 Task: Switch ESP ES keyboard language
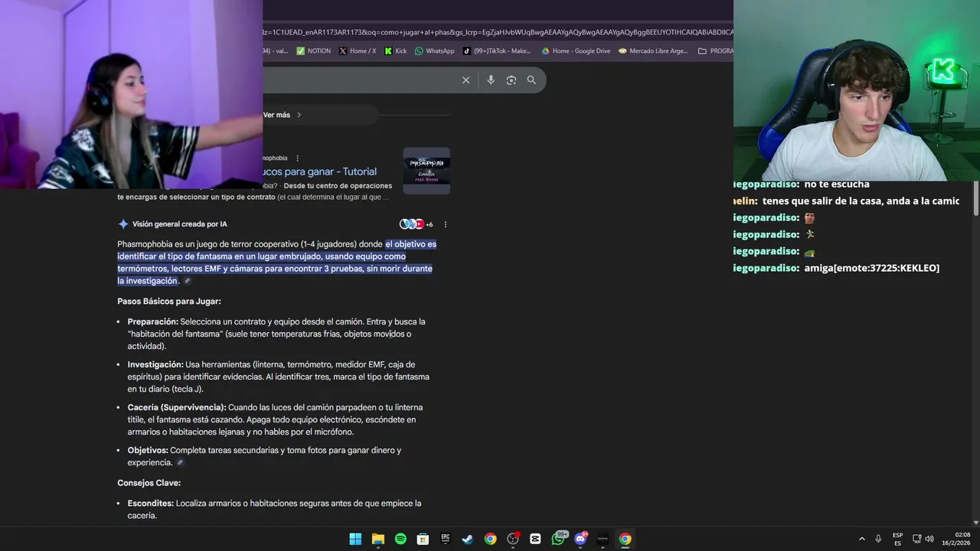(897, 539)
